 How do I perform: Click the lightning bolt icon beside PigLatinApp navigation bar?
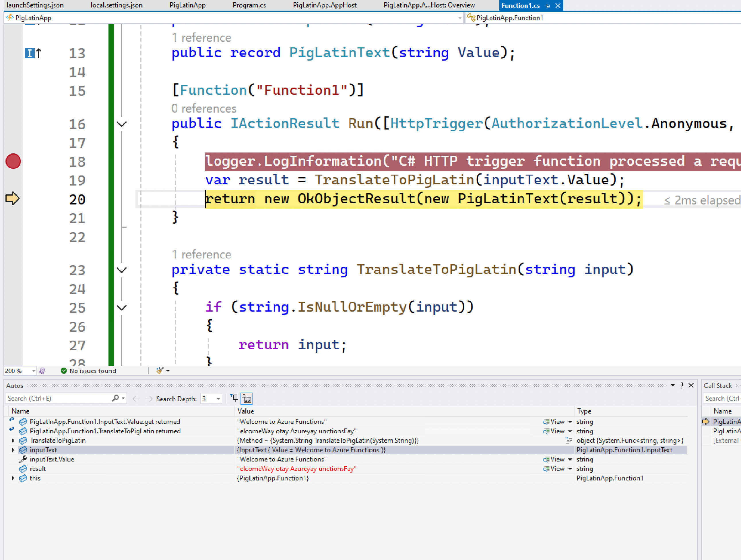tap(9, 18)
